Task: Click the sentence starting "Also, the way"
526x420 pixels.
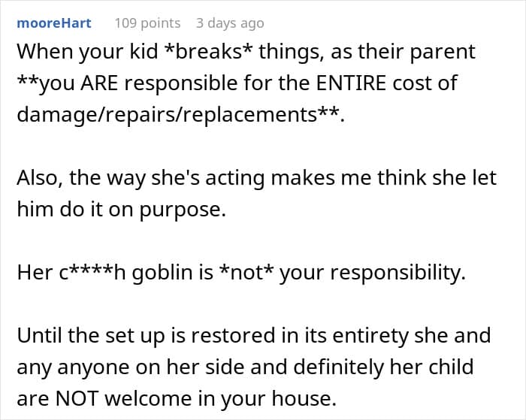Action: (x=257, y=177)
